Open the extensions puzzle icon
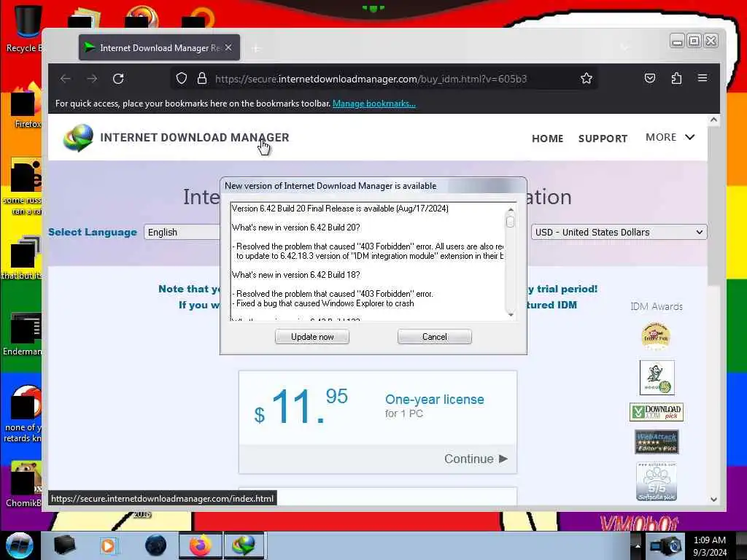The height and width of the screenshot is (560, 747). tap(676, 78)
